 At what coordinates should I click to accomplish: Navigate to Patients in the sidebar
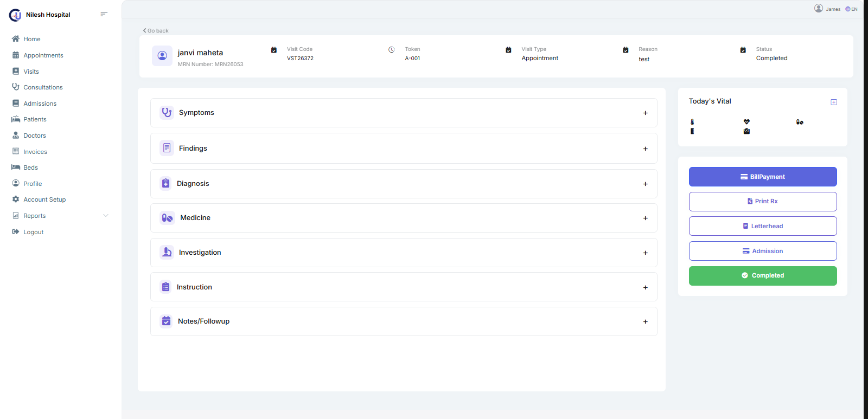pyautogui.click(x=35, y=119)
